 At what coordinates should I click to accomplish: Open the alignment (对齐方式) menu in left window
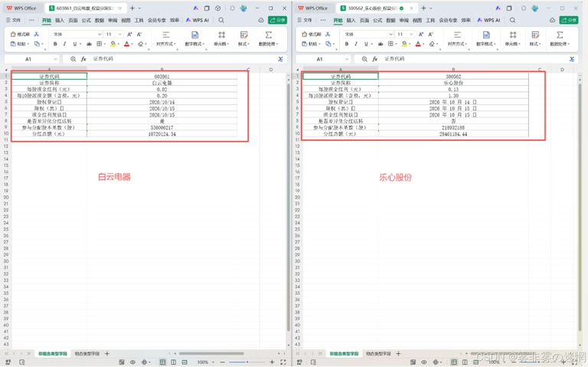[165, 39]
